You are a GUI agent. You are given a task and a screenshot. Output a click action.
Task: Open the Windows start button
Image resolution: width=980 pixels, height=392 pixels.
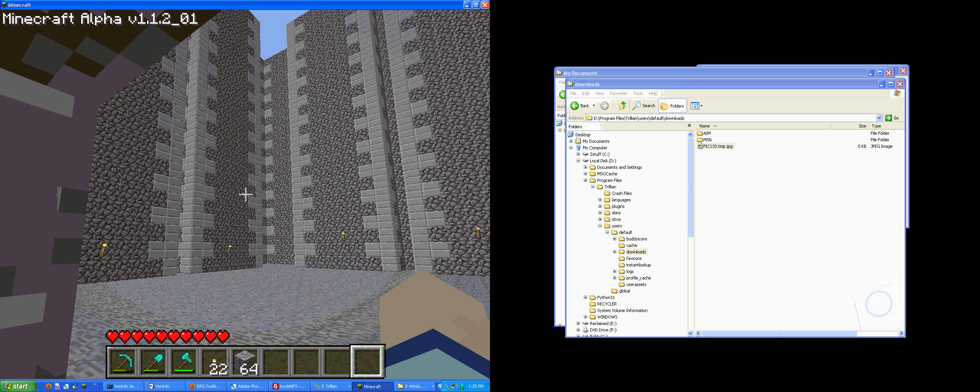point(18,386)
